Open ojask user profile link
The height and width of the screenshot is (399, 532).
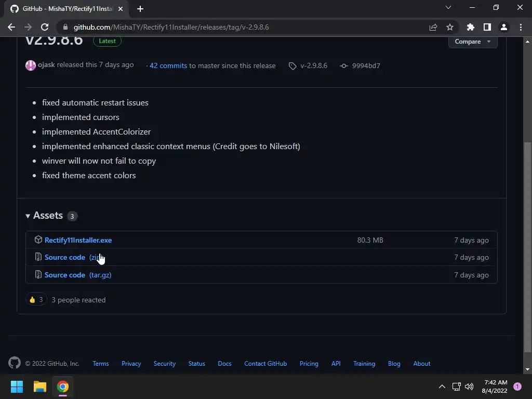click(x=46, y=65)
